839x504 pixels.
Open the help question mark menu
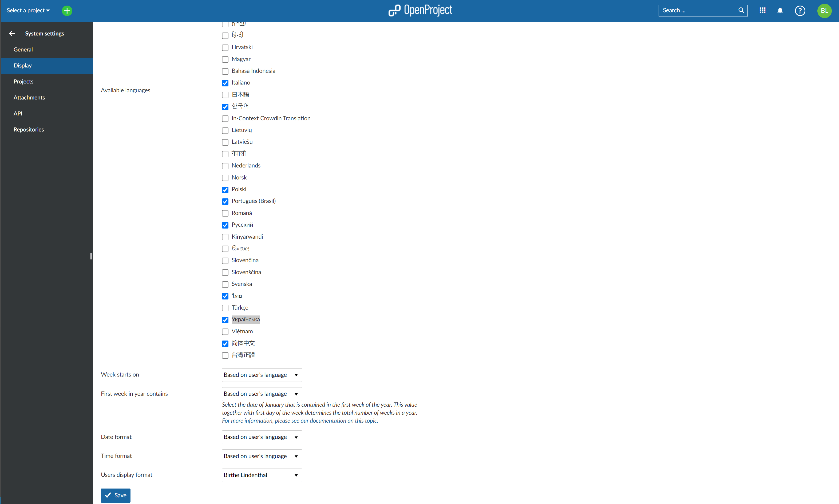[x=800, y=10]
